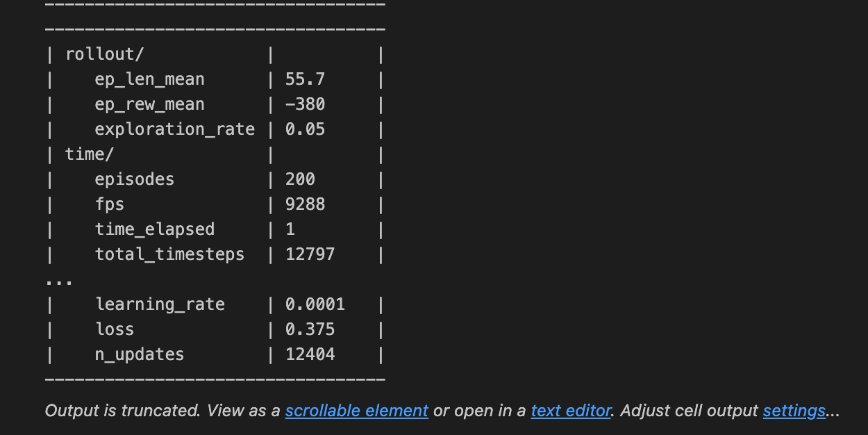This screenshot has height=435, width=868.
Task: Open cell output settings link
Action: pos(794,411)
